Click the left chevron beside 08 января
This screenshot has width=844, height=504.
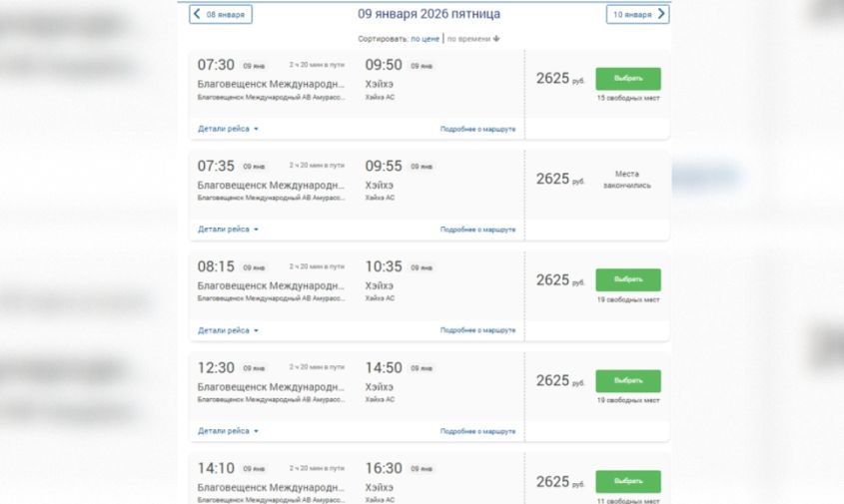pyautogui.click(x=196, y=14)
